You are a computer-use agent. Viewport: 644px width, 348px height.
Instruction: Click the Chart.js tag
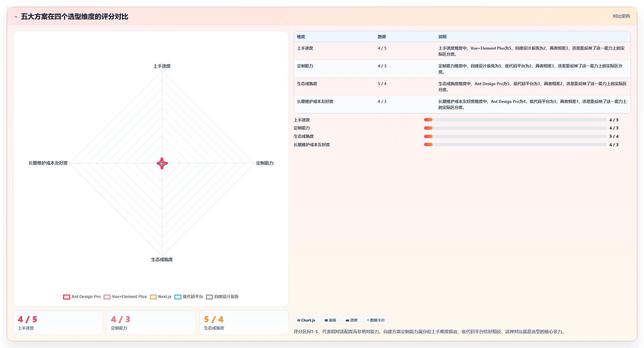306,320
